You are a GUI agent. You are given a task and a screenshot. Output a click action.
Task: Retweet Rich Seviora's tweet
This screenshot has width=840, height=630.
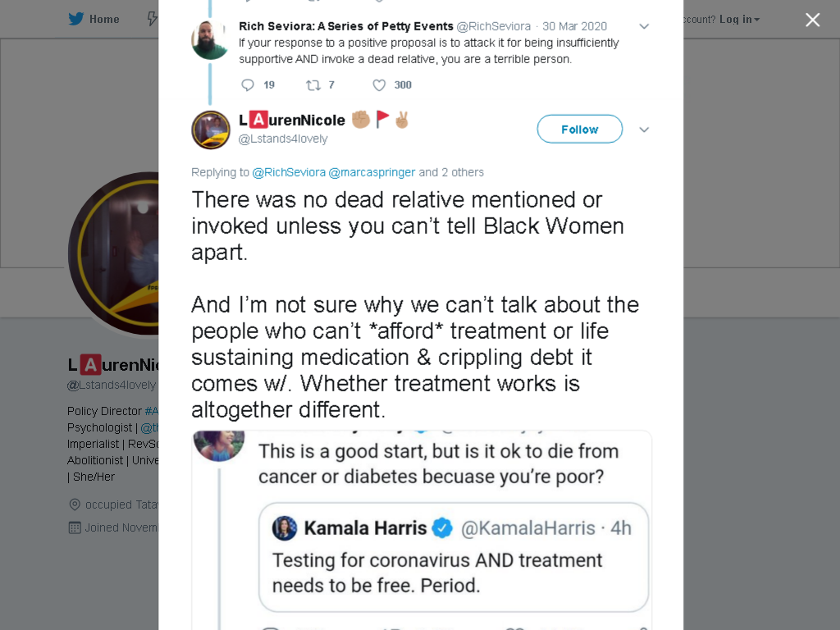tap(313, 84)
